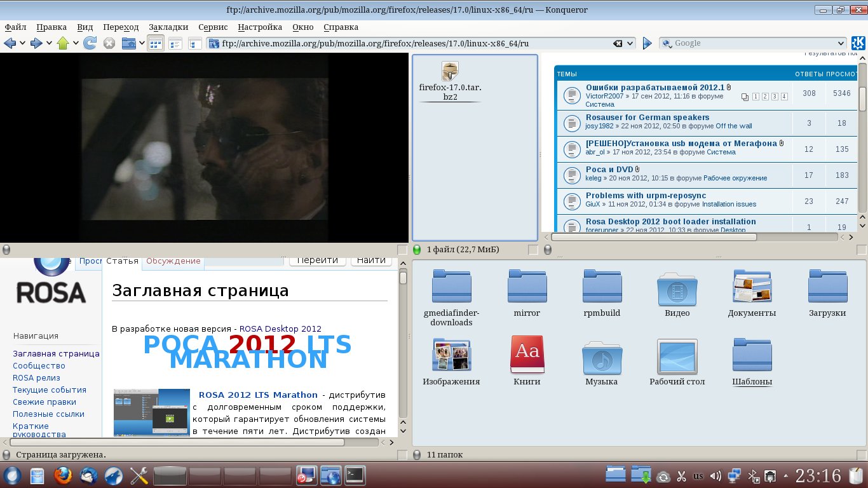Click the wiki pane horizontal scrollbar thumb
Viewport: 868px width, 488px height.
pos(177,442)
